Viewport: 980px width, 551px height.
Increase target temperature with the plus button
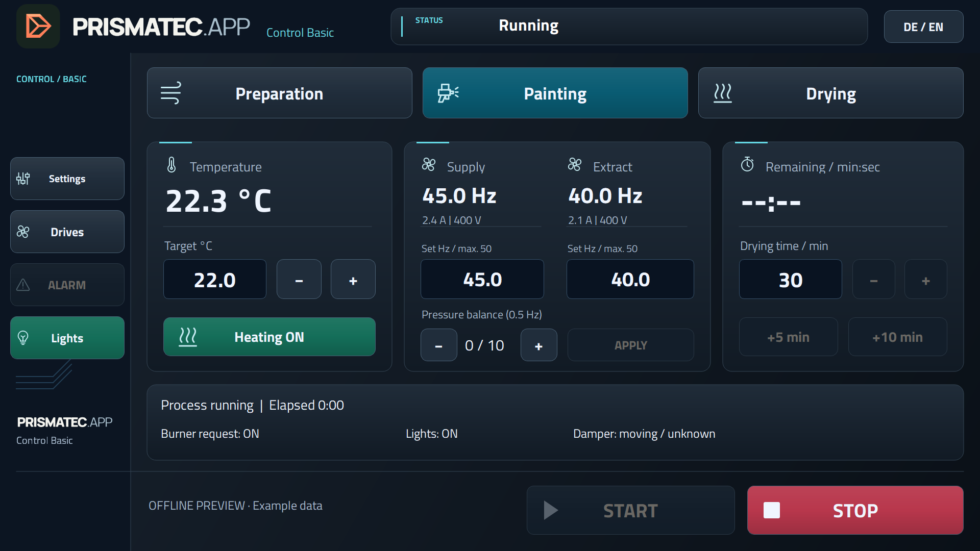(353, 279)
